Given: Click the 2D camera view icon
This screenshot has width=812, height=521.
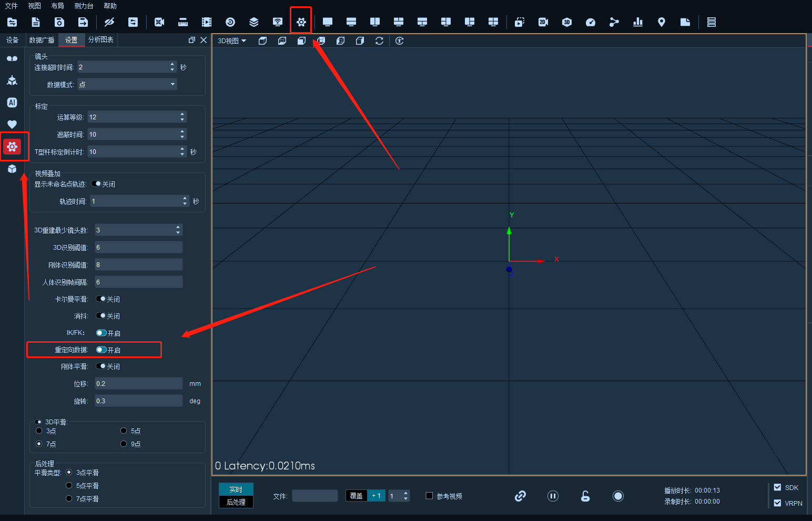Looking at the screenshot, I should coord(543,22).
